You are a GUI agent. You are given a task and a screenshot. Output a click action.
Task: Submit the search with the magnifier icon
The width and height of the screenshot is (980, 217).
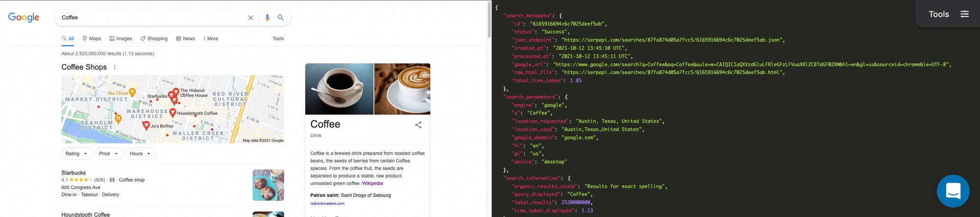click(281, 18)
